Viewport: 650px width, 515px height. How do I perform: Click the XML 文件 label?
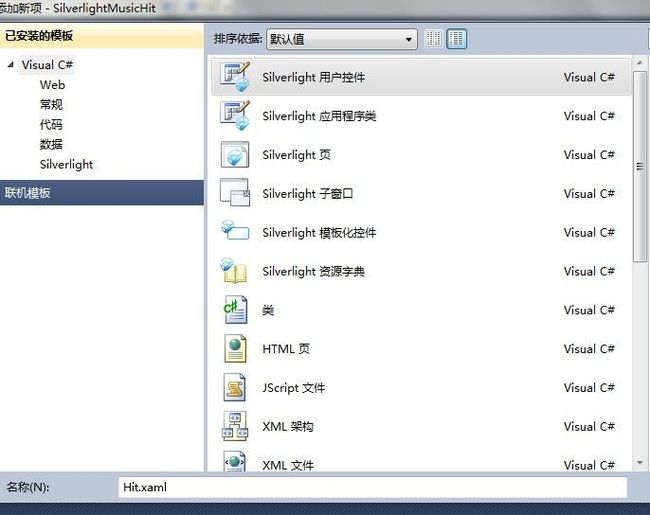[x=288, y=465]
